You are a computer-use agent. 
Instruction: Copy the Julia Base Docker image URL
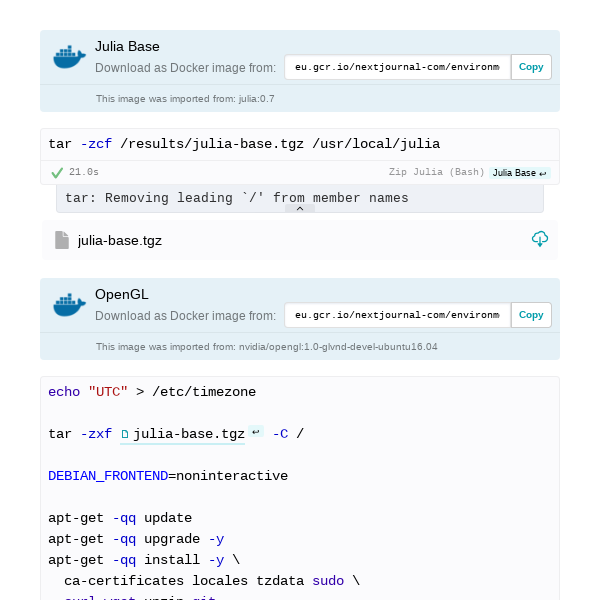coord(531,67)
